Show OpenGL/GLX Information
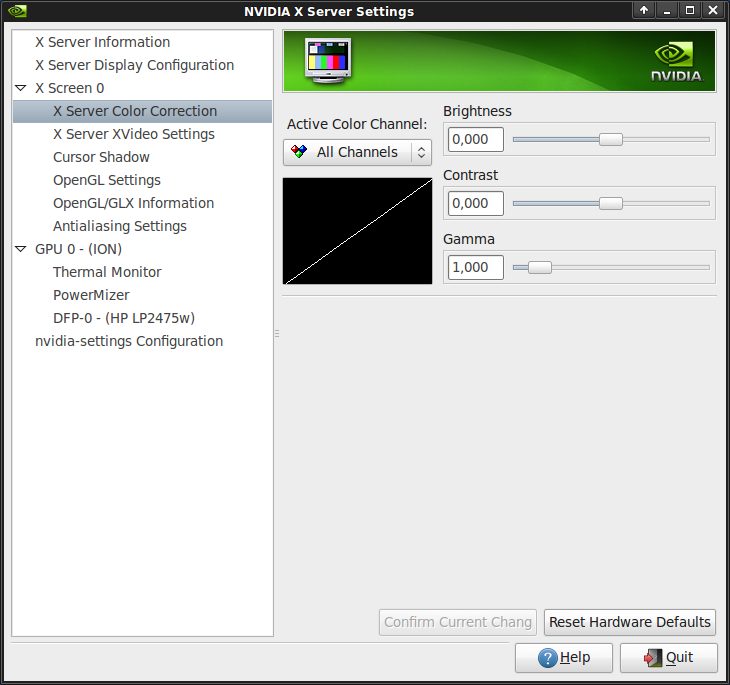 (x=133, y=203)
